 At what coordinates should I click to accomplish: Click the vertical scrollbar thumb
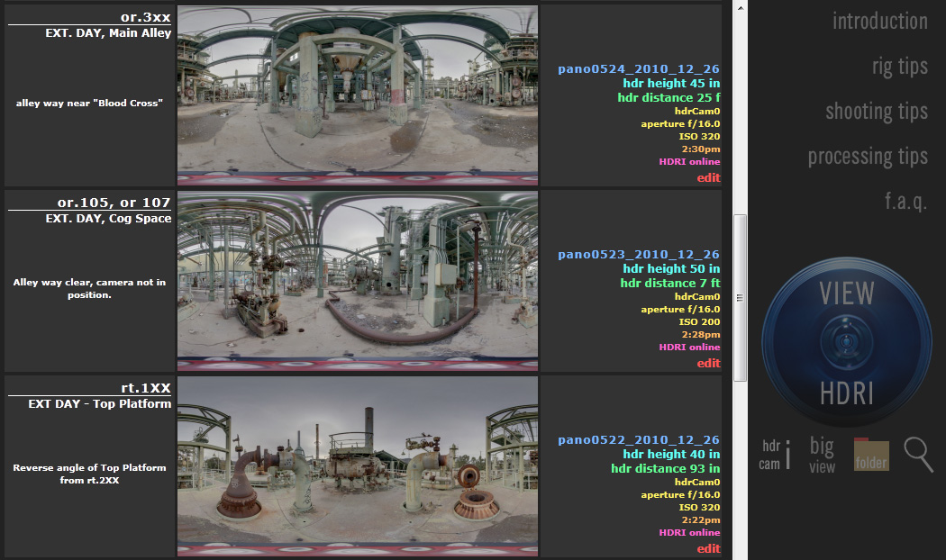tap(740, 298)
